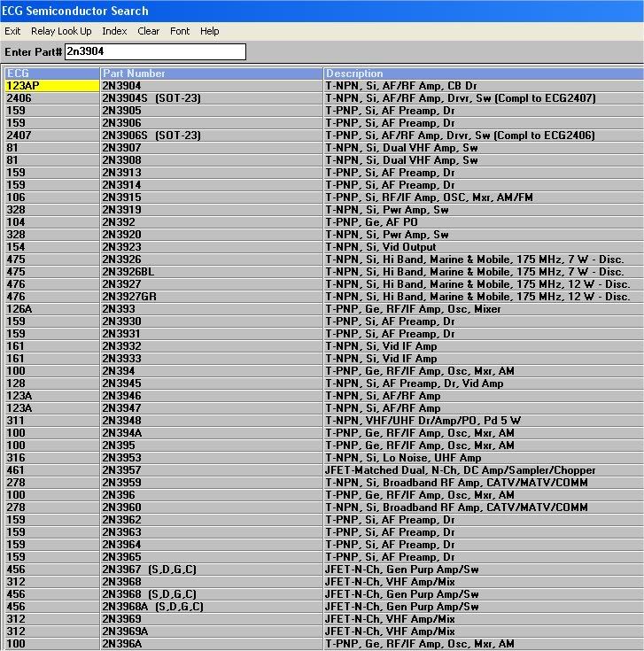The image size is (644, 651).
Task: Open the Exit menu
Action: 12,31
